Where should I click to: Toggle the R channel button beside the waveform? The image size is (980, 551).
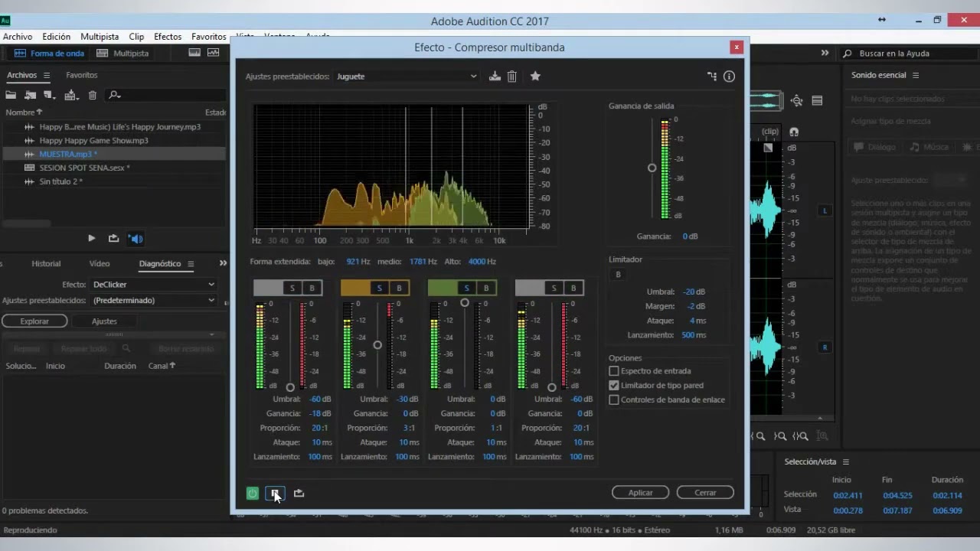coord(825,347)
